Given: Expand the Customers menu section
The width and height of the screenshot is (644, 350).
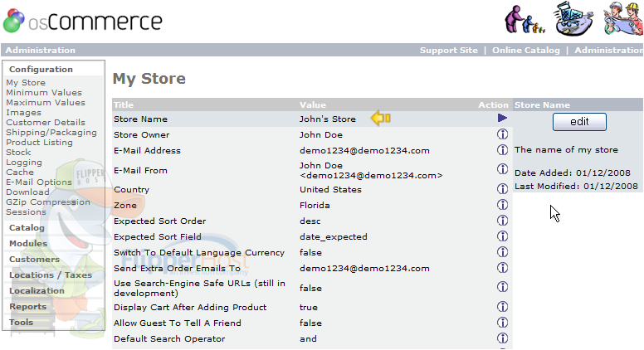Looking at the screenshot, I should [34, 260].
